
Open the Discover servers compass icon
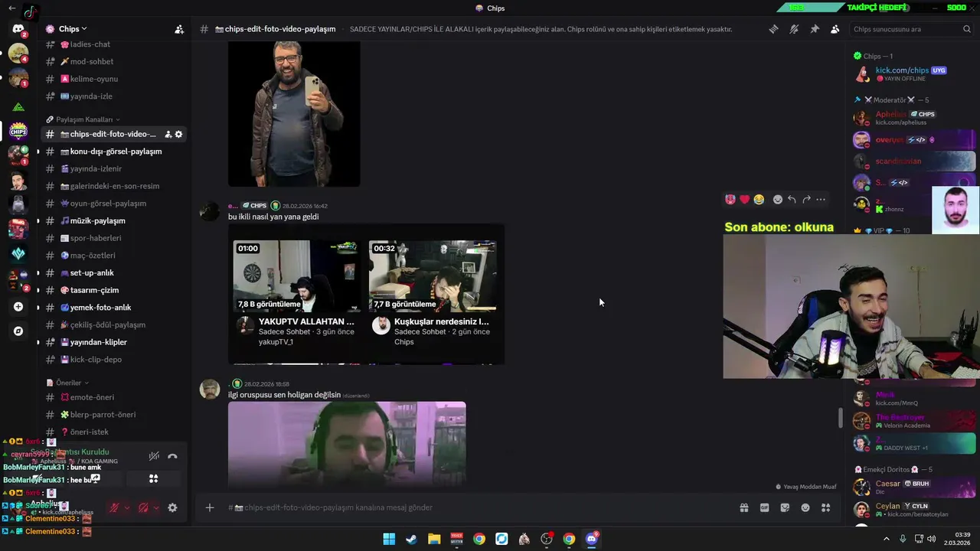coord(18,331)
